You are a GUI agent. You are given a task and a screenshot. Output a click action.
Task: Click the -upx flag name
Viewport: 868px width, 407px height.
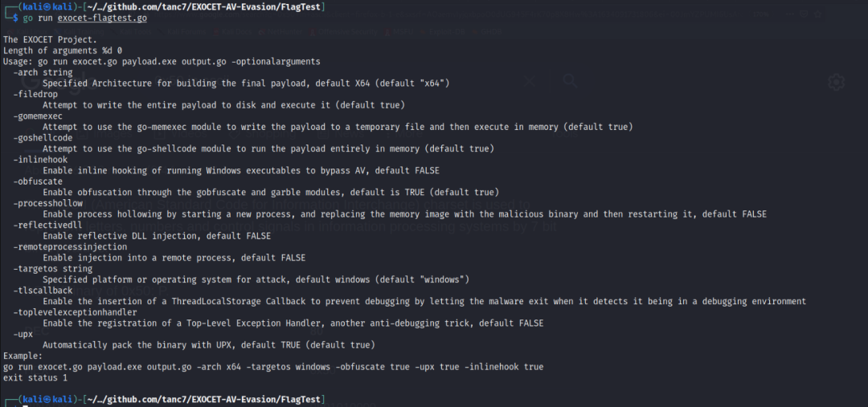click(x=26, y=335)
